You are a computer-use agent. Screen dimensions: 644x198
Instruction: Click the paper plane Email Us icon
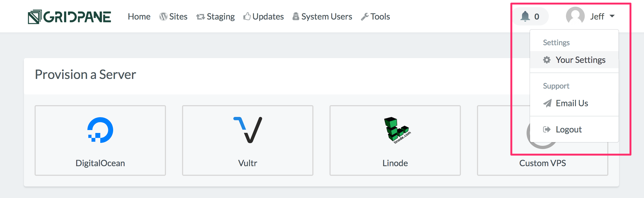(x=547, y=103)
